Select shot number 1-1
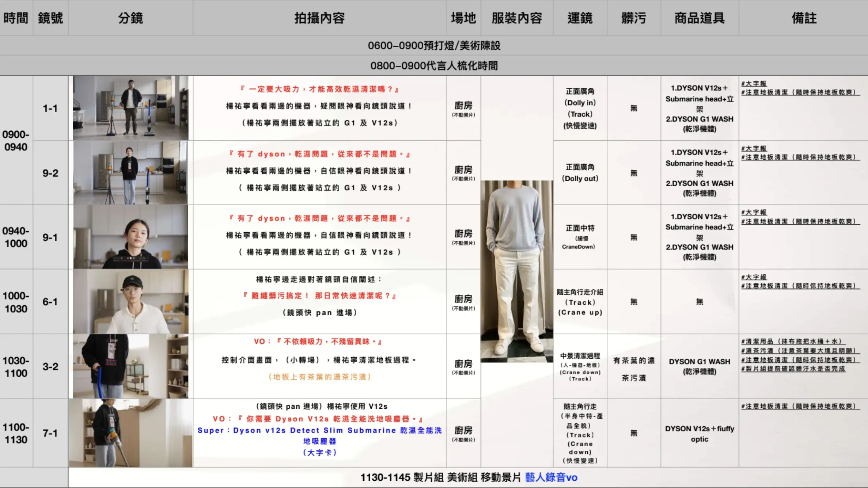The image size is (868, 488). 50,108
